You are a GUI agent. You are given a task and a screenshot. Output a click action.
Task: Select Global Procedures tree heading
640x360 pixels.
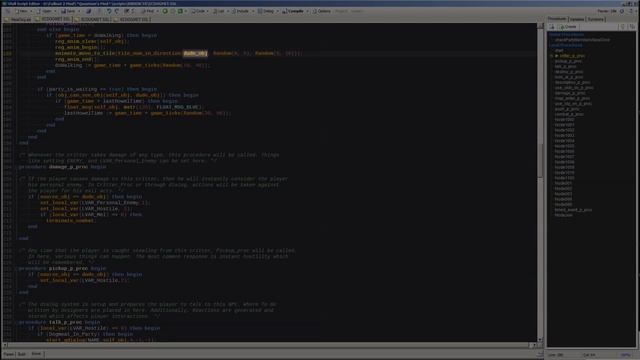[x=567, y=35]
